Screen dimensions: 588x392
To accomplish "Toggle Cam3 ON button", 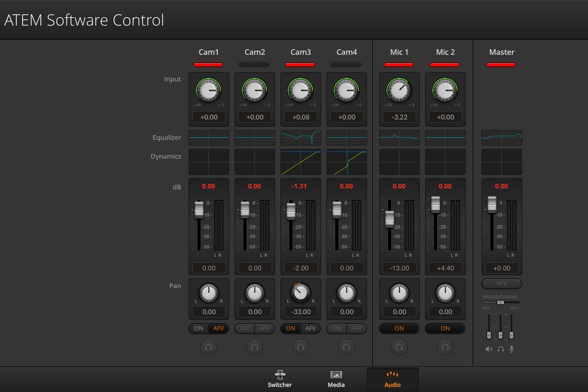I will pos(291,328).
